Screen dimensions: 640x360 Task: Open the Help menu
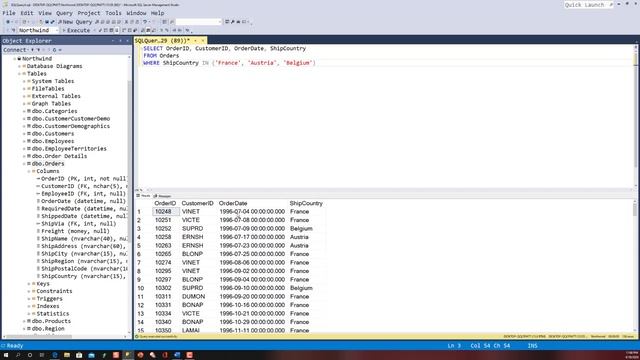[158, 13]
